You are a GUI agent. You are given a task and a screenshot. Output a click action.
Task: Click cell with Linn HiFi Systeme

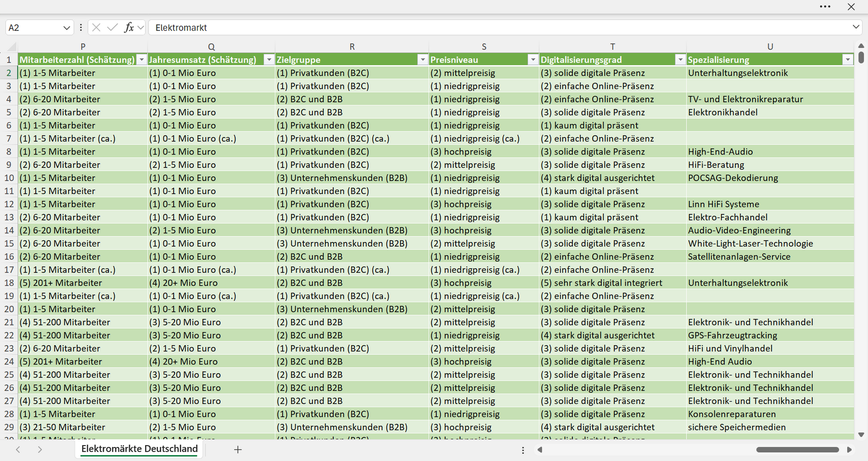click(770, 204)
